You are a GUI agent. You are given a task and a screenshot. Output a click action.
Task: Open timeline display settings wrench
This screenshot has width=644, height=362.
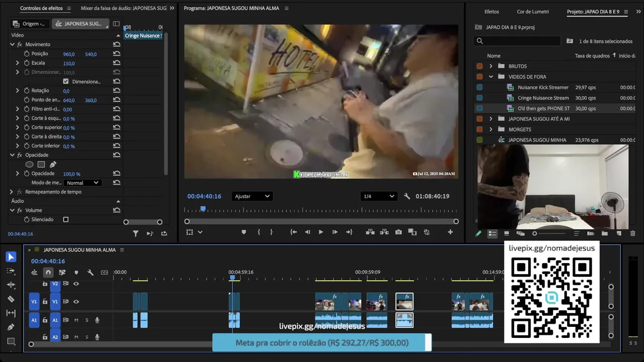coord(91,273)
